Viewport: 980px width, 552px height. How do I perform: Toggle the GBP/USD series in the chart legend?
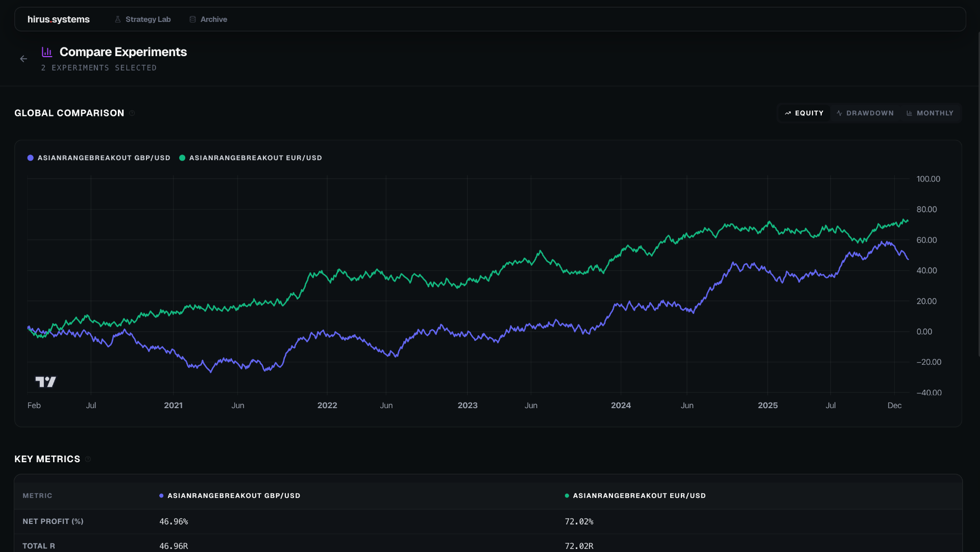(99, 158)
